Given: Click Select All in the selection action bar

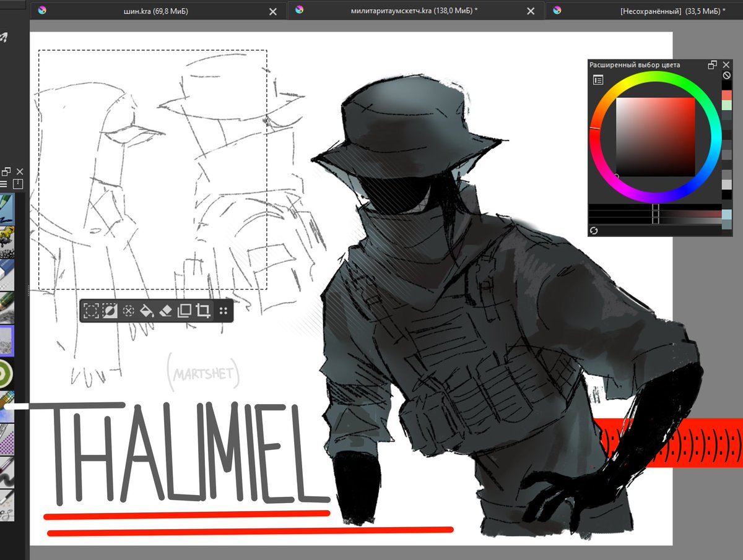Looking at the screenshot, I should (91, 311).
